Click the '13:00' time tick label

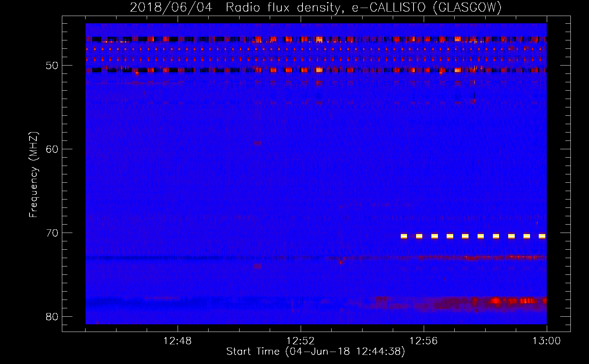point(546,341)
